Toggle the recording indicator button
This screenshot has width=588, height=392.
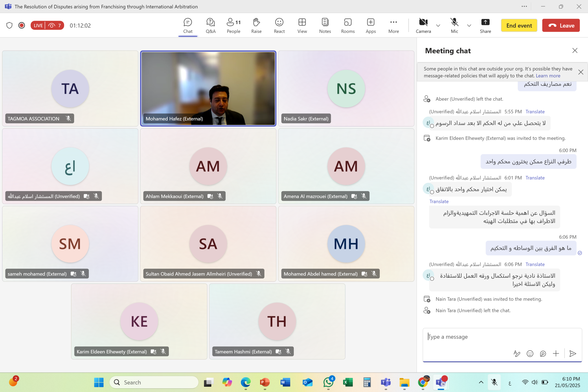pos(22,25)
